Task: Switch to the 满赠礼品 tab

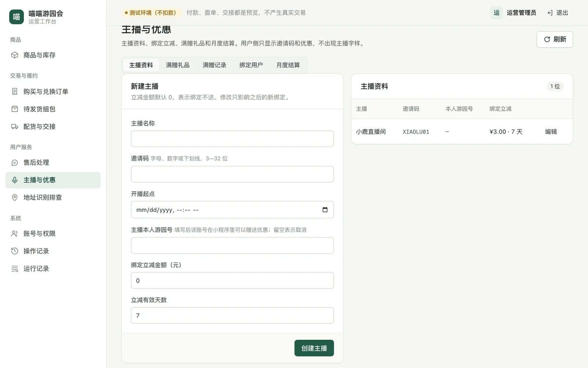Action: tap(178, 65)
